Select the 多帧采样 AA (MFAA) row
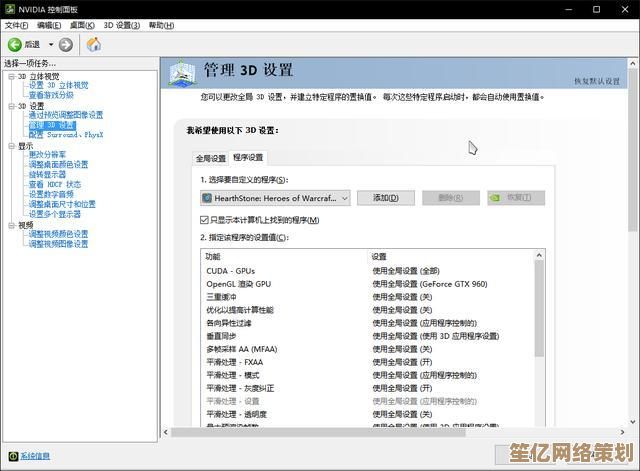Image resolution: width=640 pixels, height=471 pixels. pyautogui.click(x=367, y=349)
